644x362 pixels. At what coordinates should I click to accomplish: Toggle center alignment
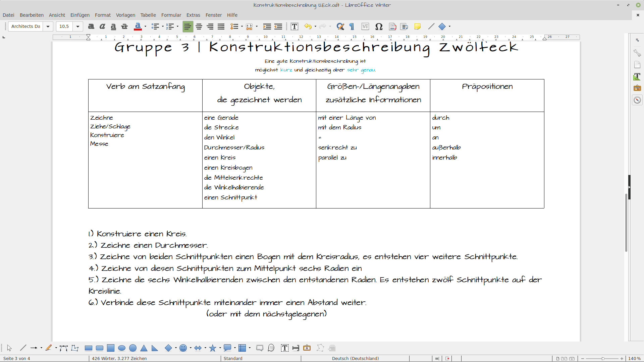199,26
